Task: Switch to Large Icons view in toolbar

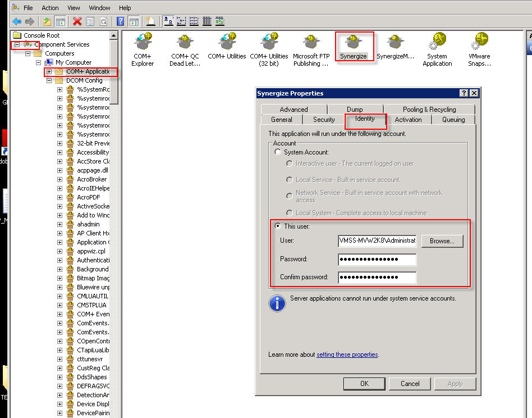Action: (168, 21)
